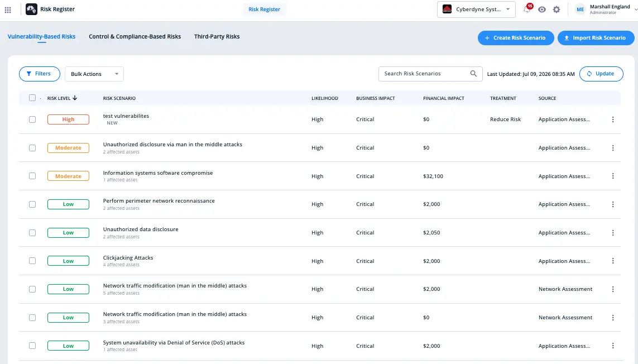
Task: Click the Source column header
Action: 547,98
